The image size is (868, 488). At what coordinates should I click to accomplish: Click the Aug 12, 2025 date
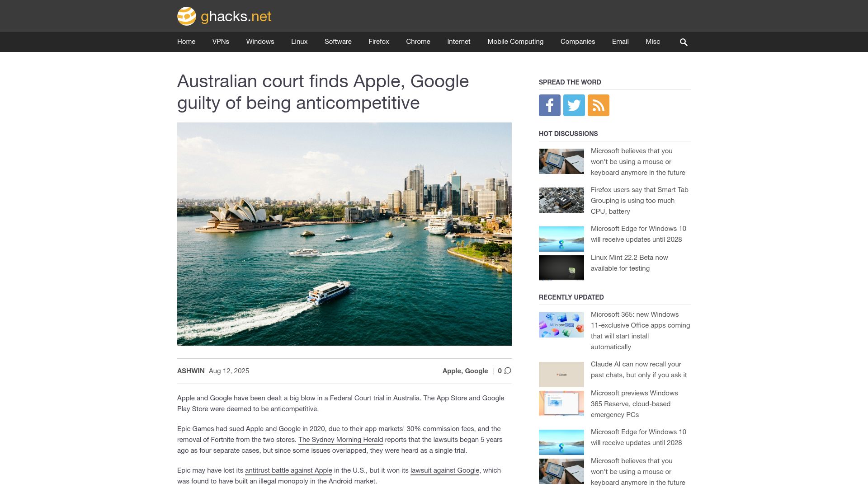click(x=229, y=371)
